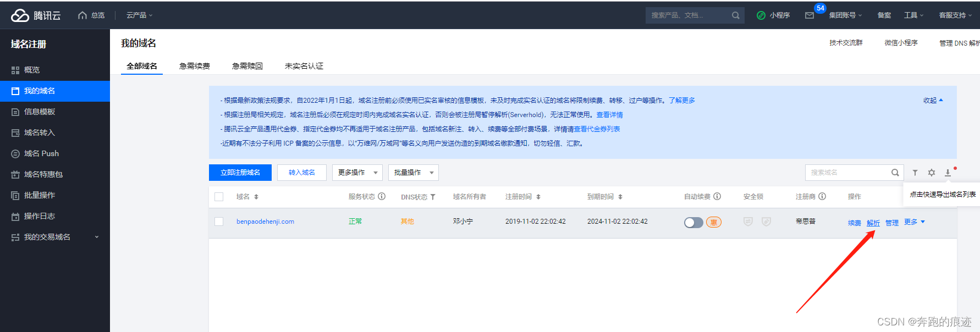Sort by 到期时间 column arrows
This screenshot has height=332, width=980.
pos(620,197)
